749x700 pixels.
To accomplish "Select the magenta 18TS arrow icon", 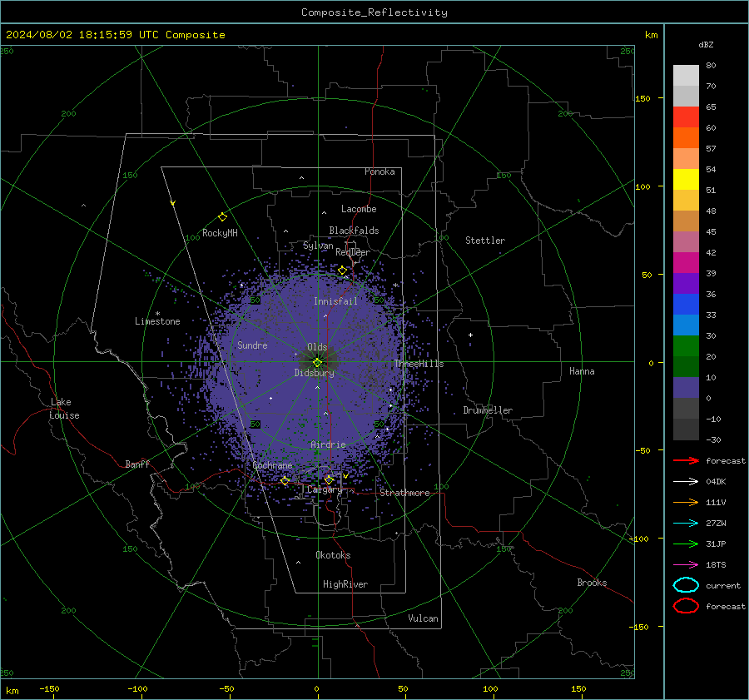I will click(x=686, y=565).
